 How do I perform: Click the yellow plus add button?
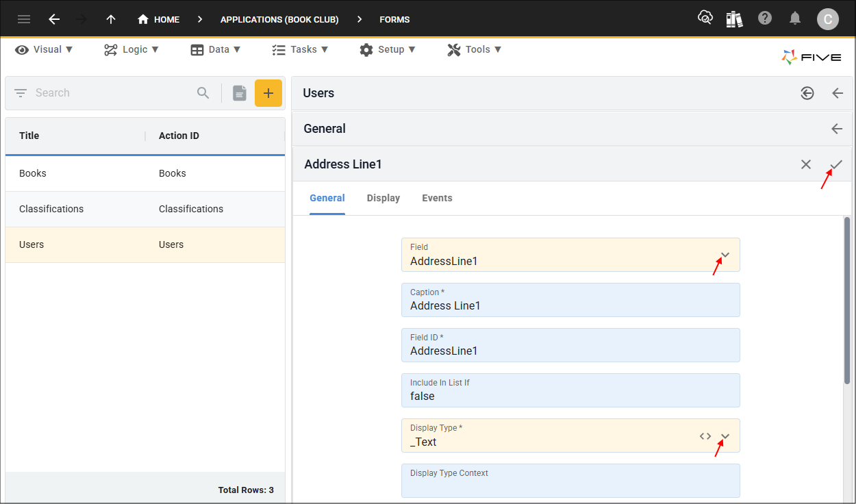click(268, 93)
